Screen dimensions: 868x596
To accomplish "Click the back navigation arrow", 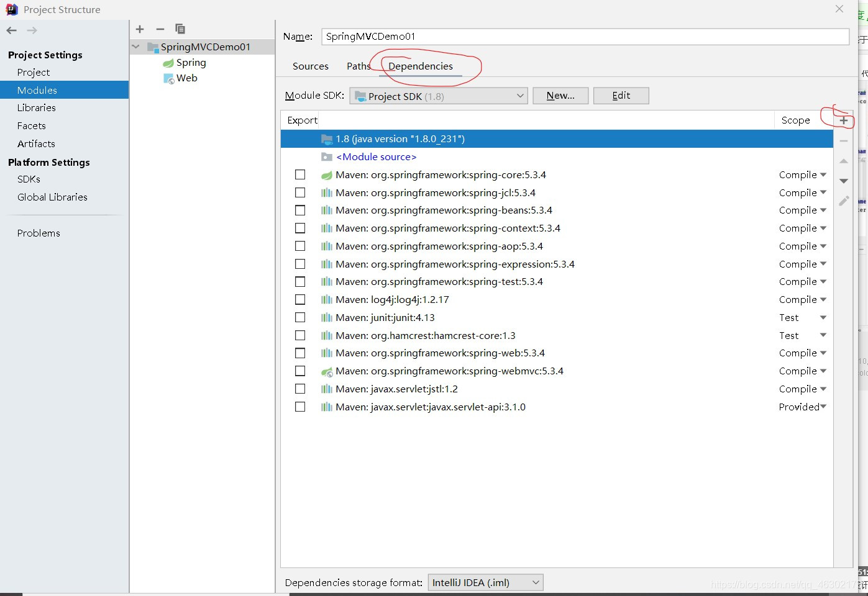I will point(12,30).
